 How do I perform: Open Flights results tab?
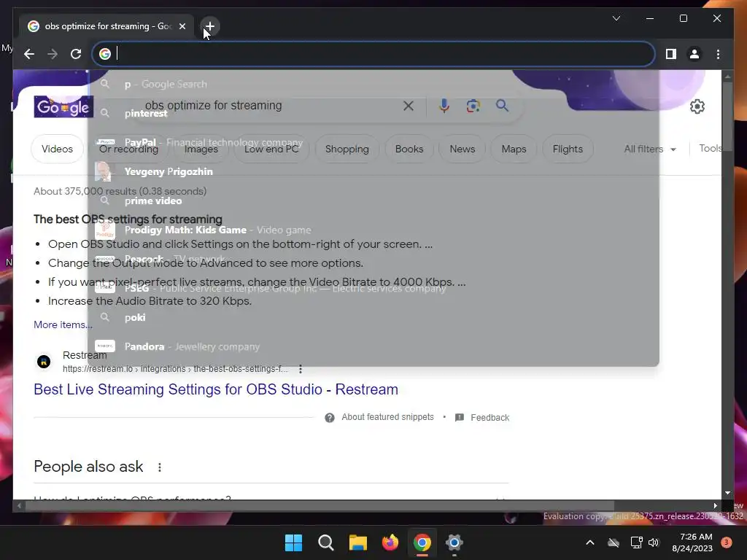(568, 149)
